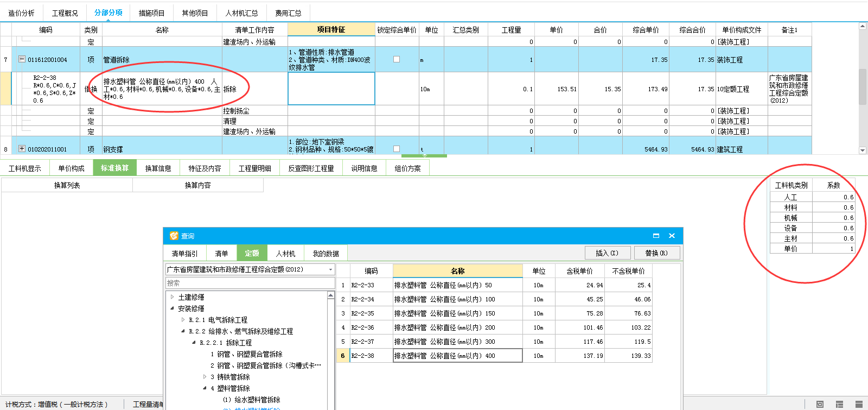Viewport: 868px width, 410px height.
Task: Open the 措施项目 tab
Action: (x=151, y=13)
